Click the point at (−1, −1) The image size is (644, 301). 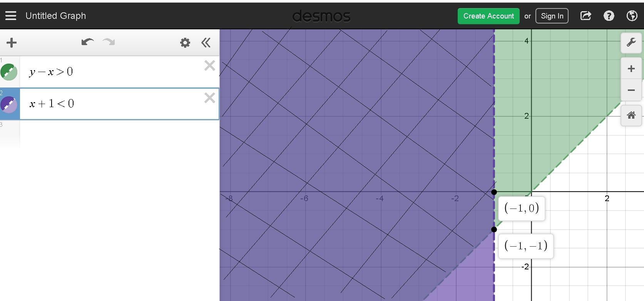[x=494, y=229]
